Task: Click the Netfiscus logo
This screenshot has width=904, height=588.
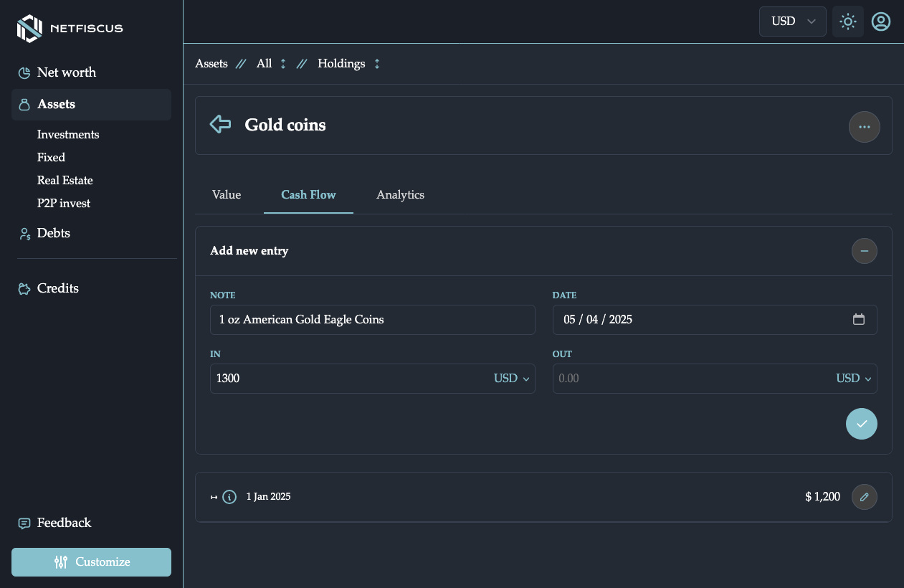Action: 70,29
